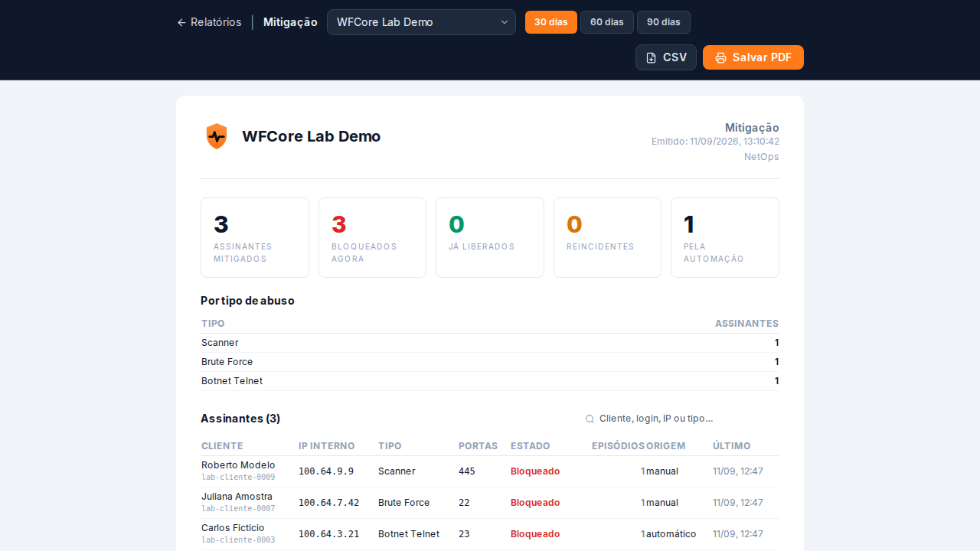Click the IP Interno column header

tap(327, 445)
